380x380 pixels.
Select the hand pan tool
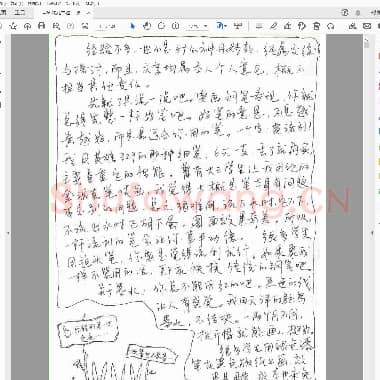tap(147, 26)
